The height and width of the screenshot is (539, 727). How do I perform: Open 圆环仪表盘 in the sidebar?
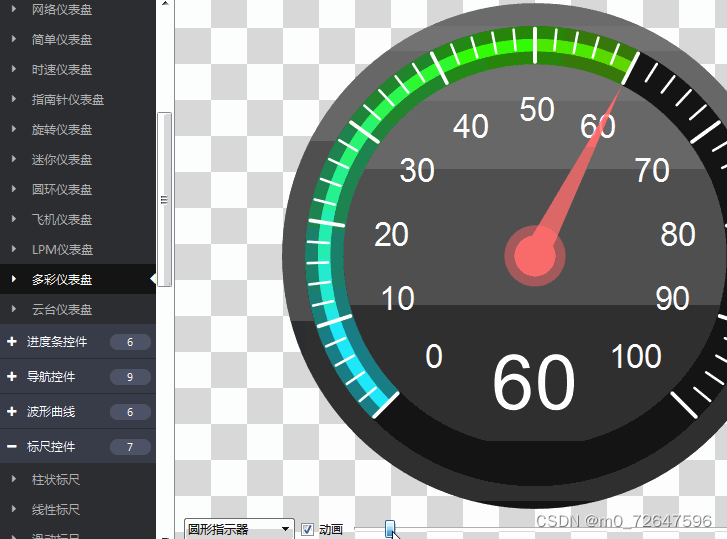(78, 190)
